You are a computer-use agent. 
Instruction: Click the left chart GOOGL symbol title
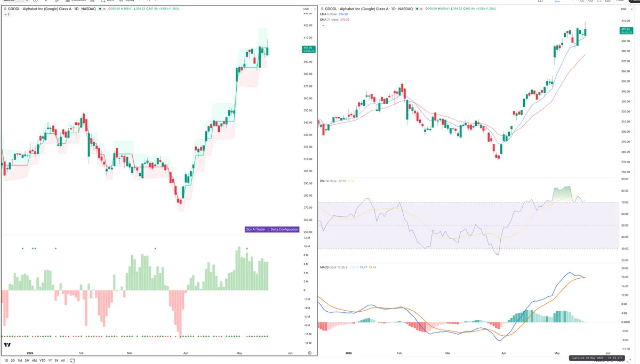click(52, 9)
